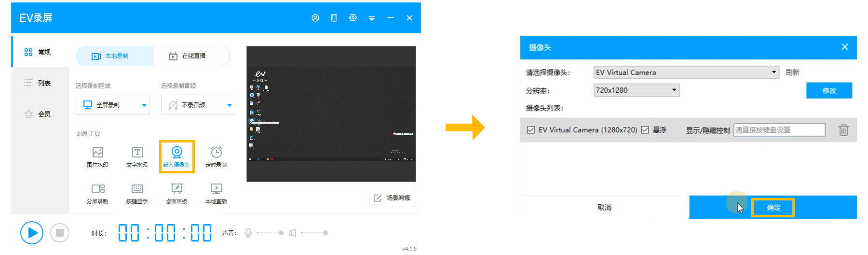Click the 显示/隐藏控制 hotkey input field
This screenshot has height=255, width=868.
[x=779, y=130]
